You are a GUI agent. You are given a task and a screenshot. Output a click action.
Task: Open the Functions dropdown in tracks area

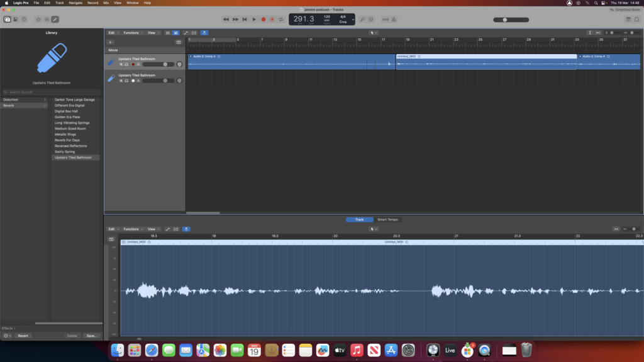coord(132,33)
